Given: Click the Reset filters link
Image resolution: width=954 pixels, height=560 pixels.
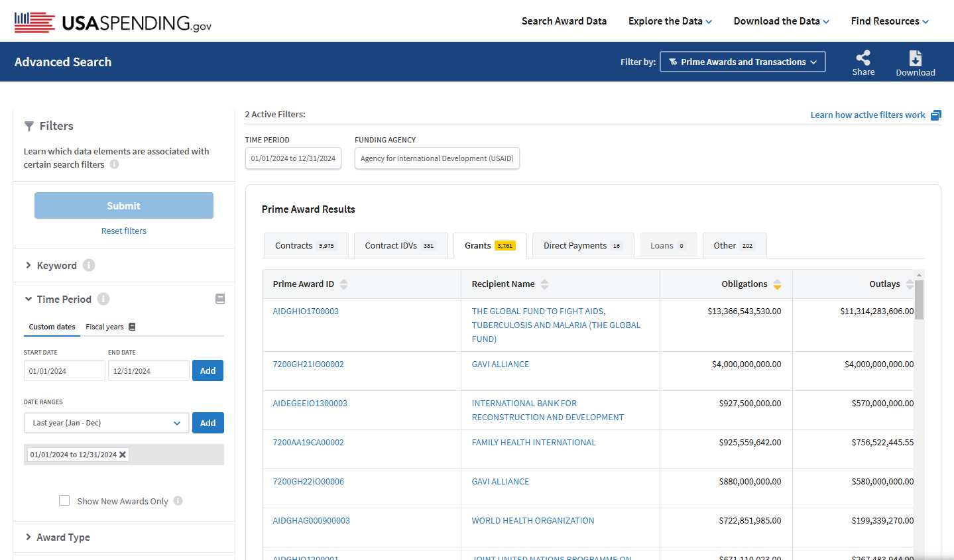Looking at the screenshot, I should (124, 231).
